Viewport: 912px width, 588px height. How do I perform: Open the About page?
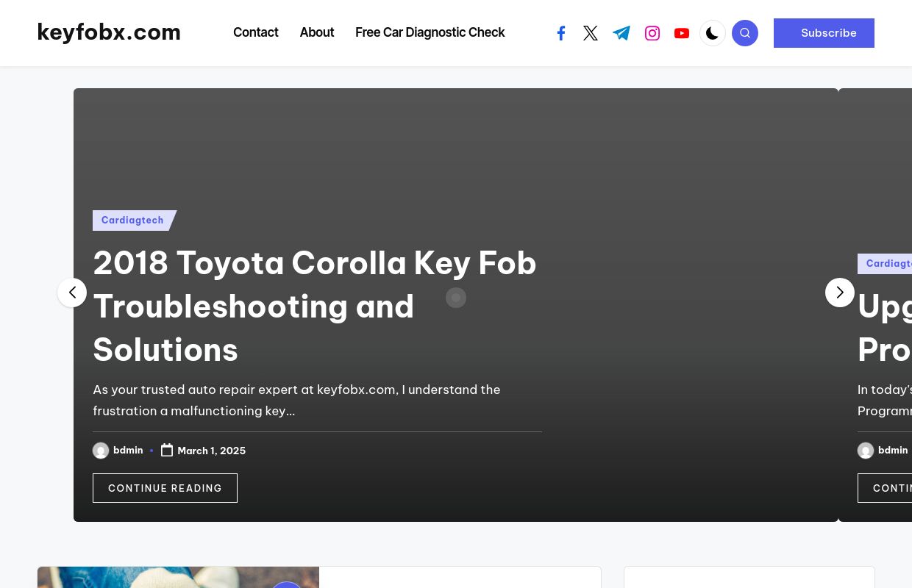pyautogui.click(x=317, y=32)
